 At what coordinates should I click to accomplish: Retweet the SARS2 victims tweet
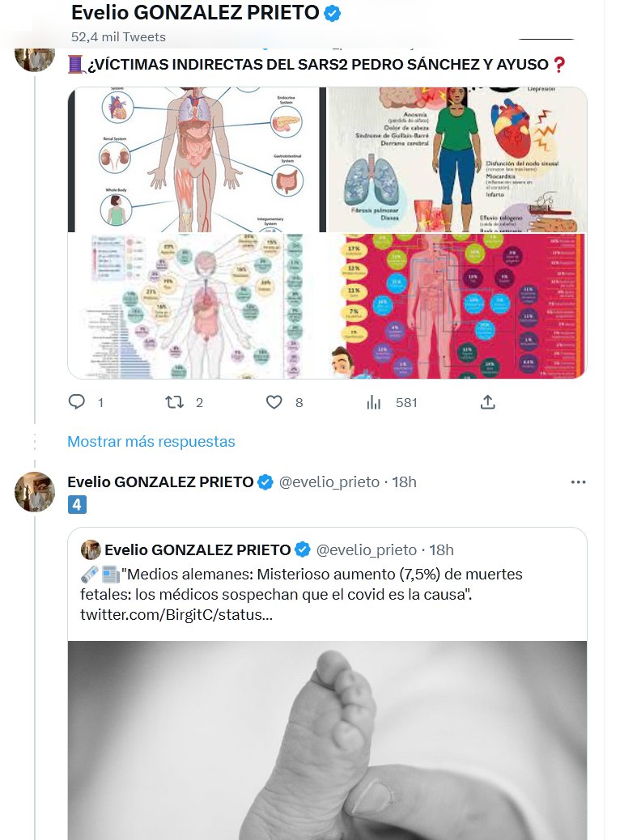(174, 402)
